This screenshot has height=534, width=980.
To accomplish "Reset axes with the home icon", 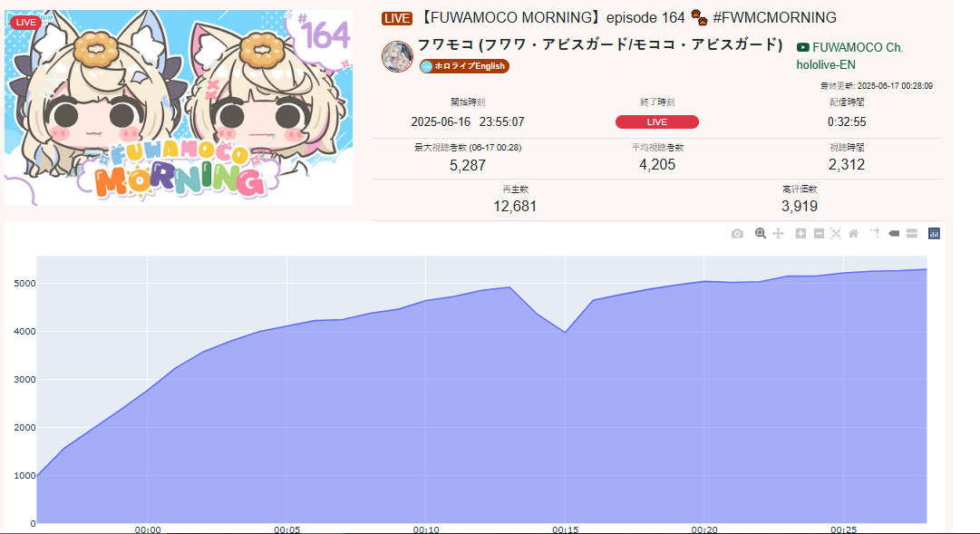I will coord(853,234).
